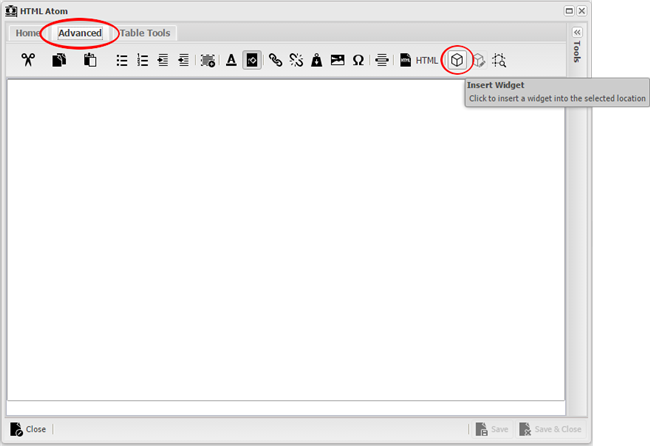Viewport: 650px width, 446px height.
Task: Open the font color tool (underlined A)
Action: [231, 61]
